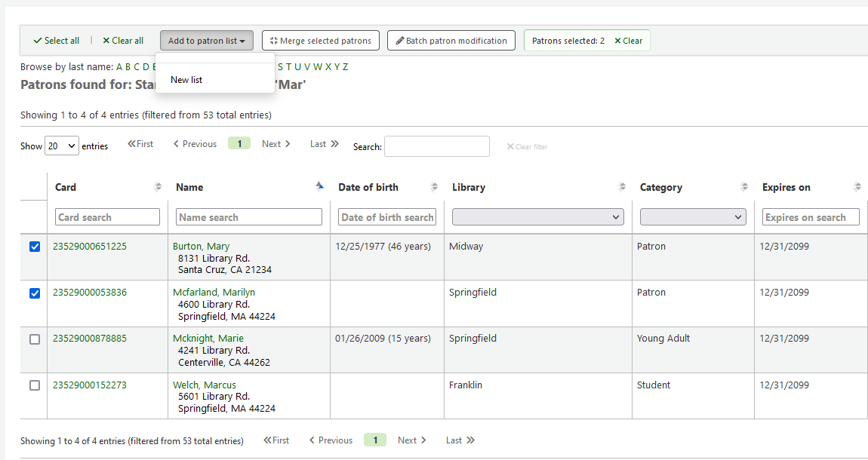Open the Add to patron list dropdown
The width and height of the screenshot is (868, 460).
click(206, 40)
